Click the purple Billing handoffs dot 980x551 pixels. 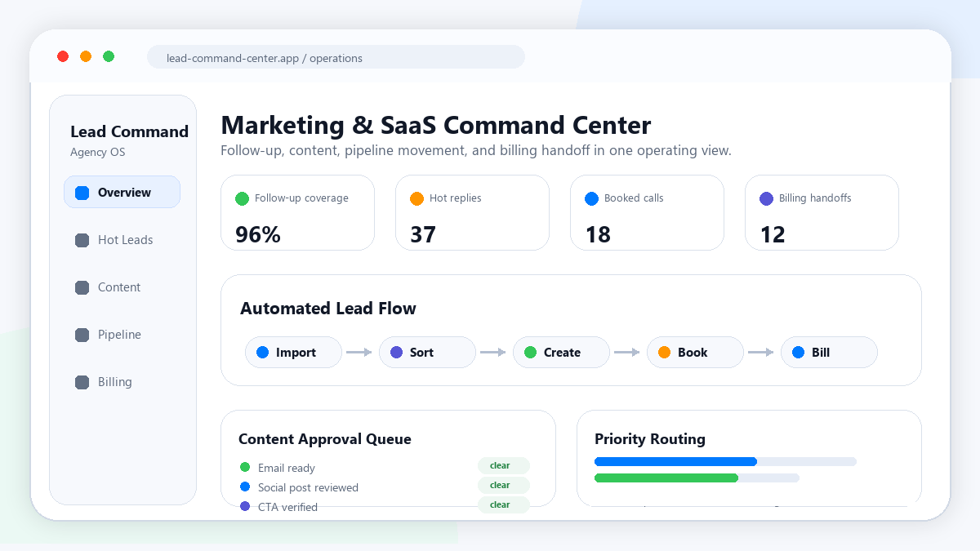point(766,198)
